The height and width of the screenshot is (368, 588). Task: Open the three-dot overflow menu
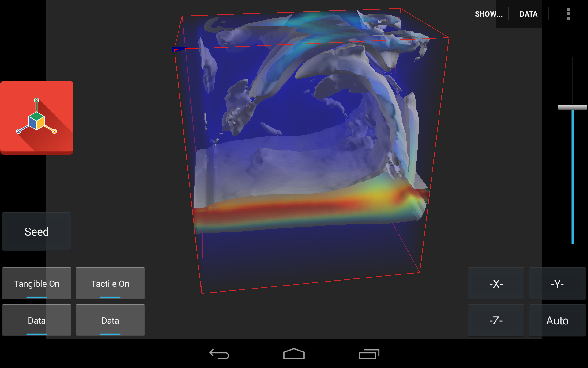pos(568,14)
